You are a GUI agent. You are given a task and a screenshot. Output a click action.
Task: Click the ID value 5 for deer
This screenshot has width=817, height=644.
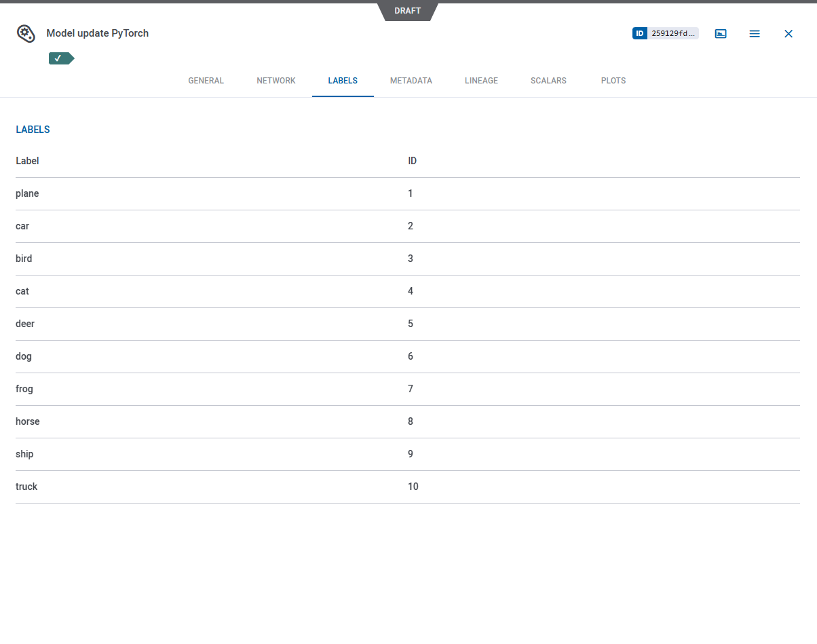pos(411,324)
